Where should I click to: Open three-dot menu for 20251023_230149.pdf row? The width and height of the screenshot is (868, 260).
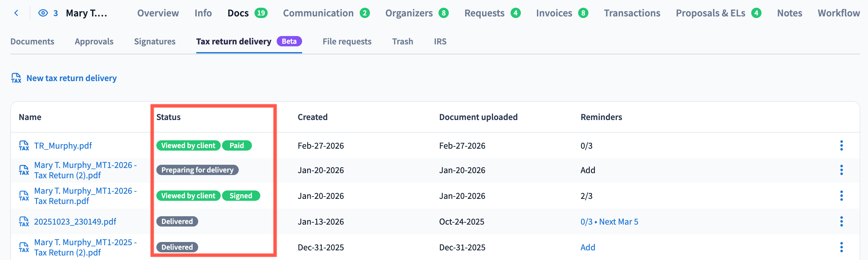click(x=841, y=222)
